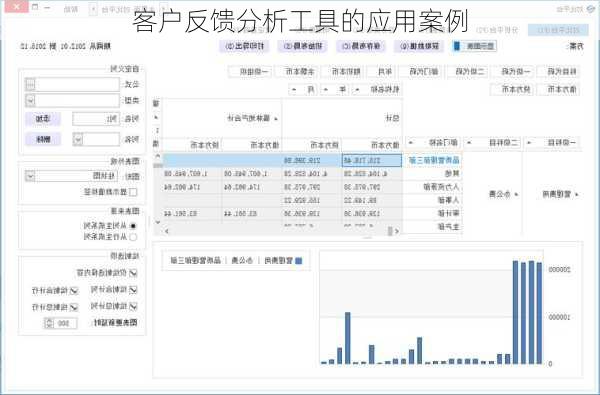This screenshot has width=600, height=395.
Task: Click the table's horizontal scrollbar thumb
Action: pyautogui.click(x=390, y=231)
